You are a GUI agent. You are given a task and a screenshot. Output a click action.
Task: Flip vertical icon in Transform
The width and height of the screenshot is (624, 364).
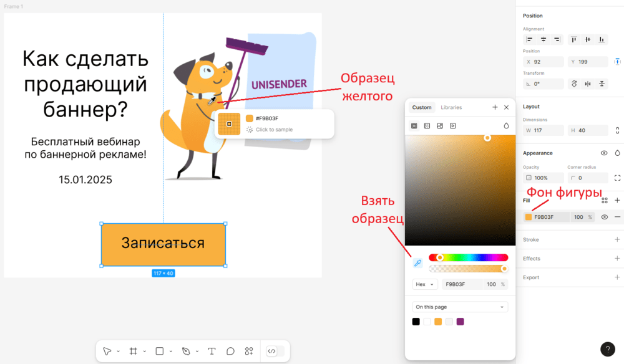[x=602, y=84]
